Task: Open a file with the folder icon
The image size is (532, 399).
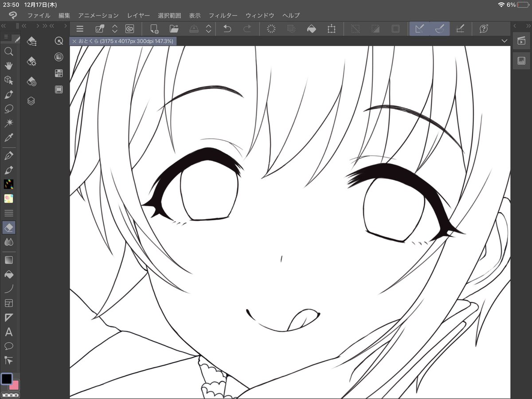Action: click(x=174, y=29)
